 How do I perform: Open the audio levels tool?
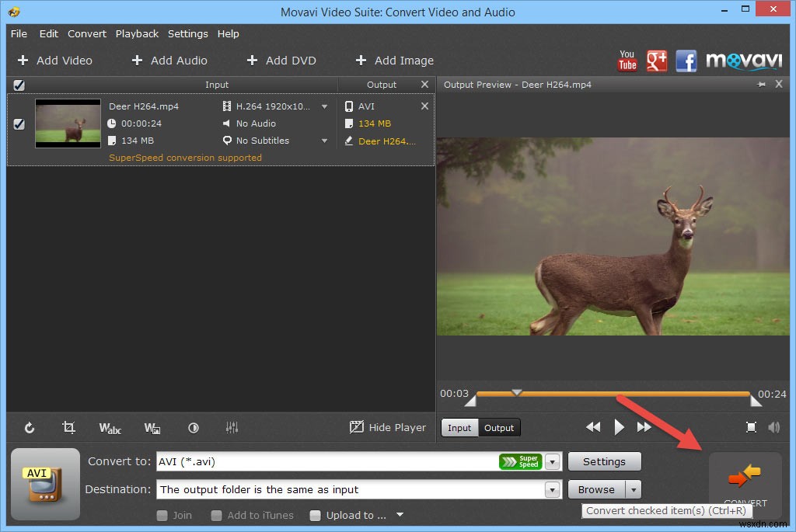tap(231, 427)
